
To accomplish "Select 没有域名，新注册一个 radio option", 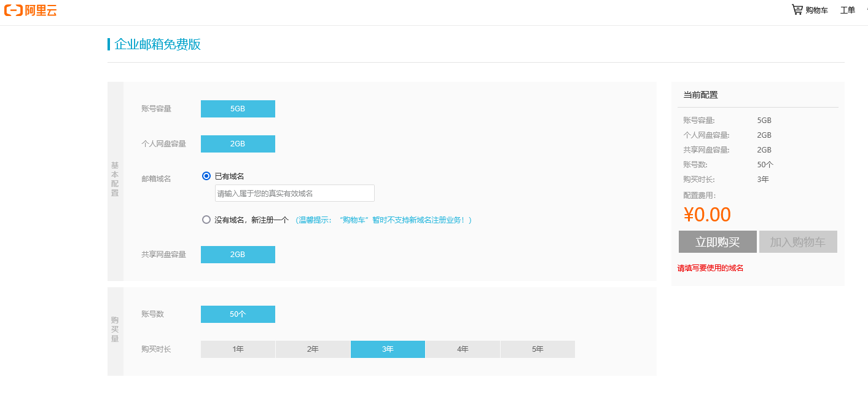I will coord(206,220).
